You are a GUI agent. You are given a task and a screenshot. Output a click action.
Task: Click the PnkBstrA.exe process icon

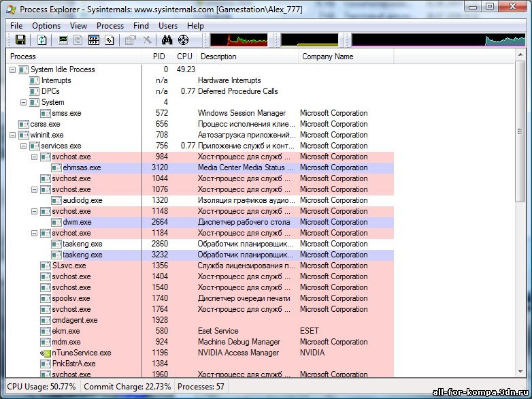pos(46,364)
